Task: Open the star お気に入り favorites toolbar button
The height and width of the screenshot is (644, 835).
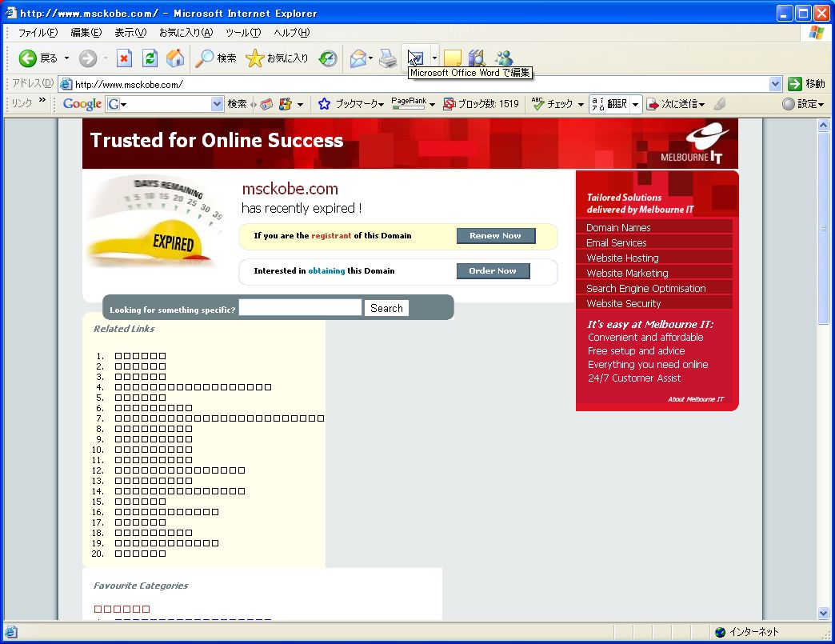Action: [277, 58]
